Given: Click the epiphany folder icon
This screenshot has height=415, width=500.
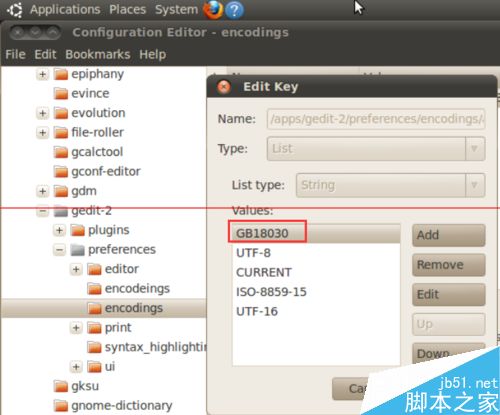Looking at the screenshot, I should (x=61, y=74).
